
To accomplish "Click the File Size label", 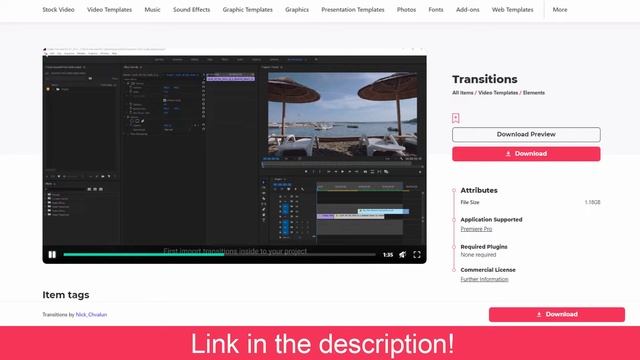I will (470, 202).
